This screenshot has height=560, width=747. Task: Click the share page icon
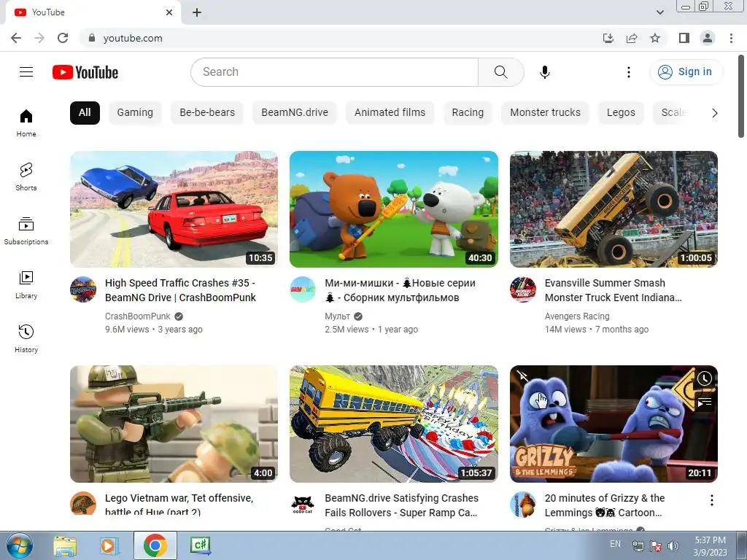point(632,38)
